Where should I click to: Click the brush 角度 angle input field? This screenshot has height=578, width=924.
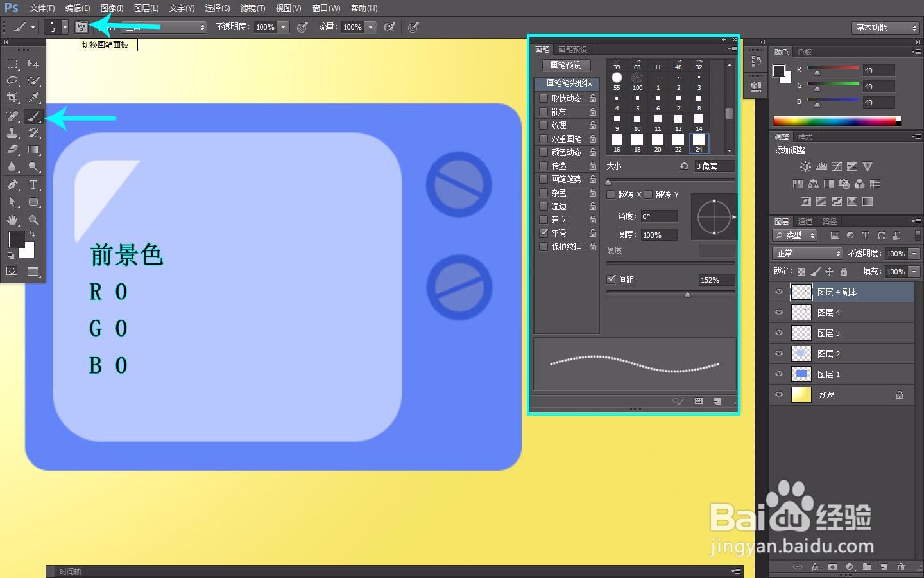coord(659,216)
